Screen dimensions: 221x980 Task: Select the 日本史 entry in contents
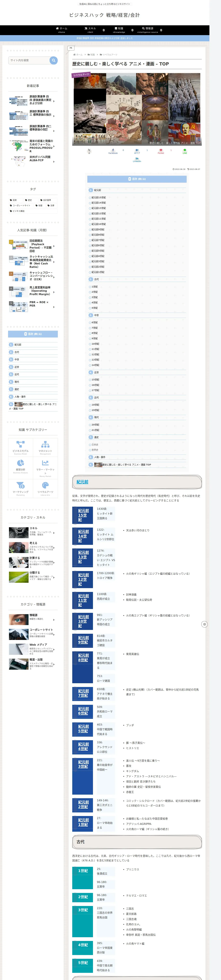pos(95,445)
